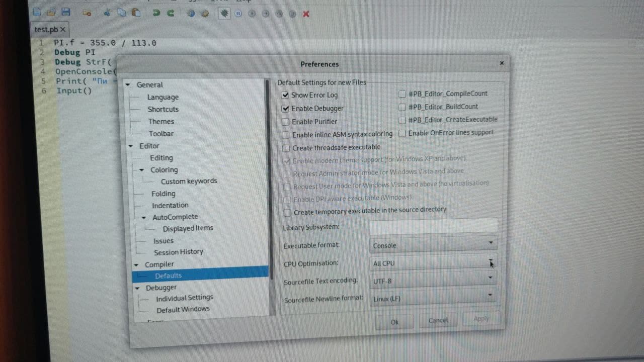Image resolution: width=644 pixels, height=362 pixels.
Task: Click the debugger Continue icon
Action: tap(252, 14)
